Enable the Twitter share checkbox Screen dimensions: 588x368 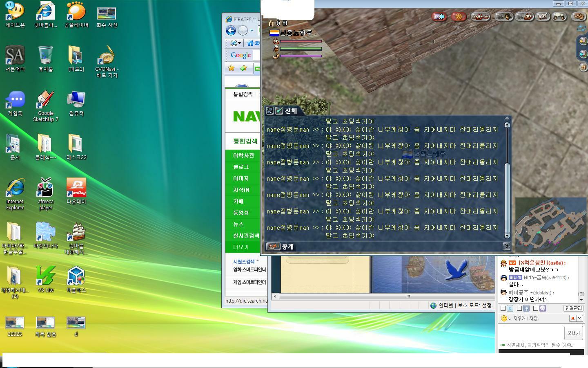503,308
